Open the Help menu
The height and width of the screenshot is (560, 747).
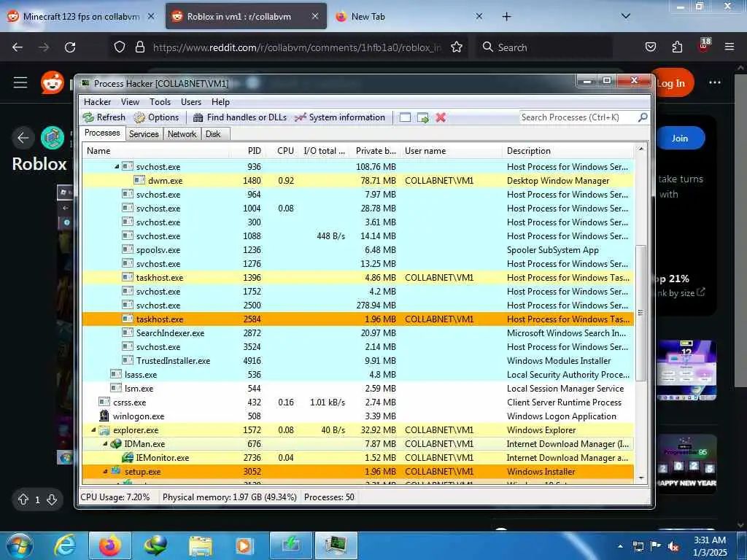coord(220,102)
